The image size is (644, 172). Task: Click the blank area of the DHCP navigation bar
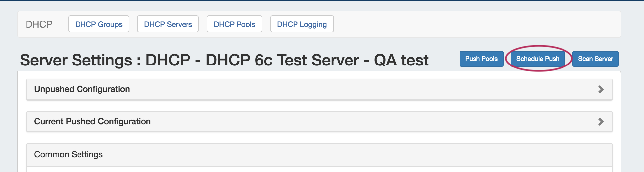464,24
